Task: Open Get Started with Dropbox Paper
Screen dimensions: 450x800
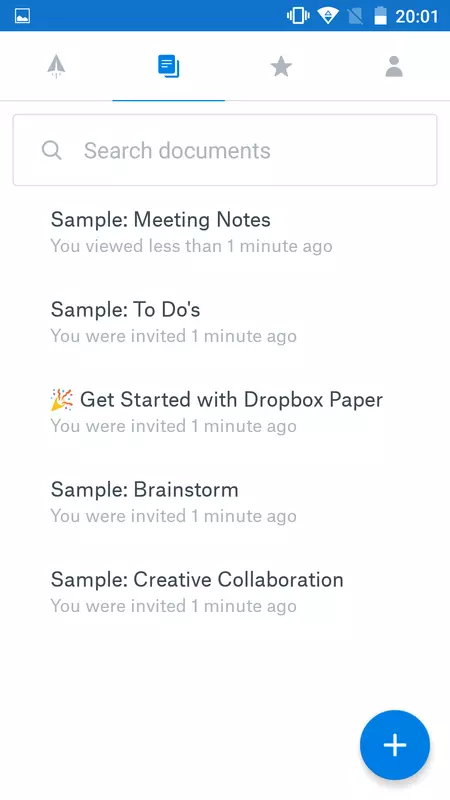Action: pyautogui.click(x=225, y=411)
